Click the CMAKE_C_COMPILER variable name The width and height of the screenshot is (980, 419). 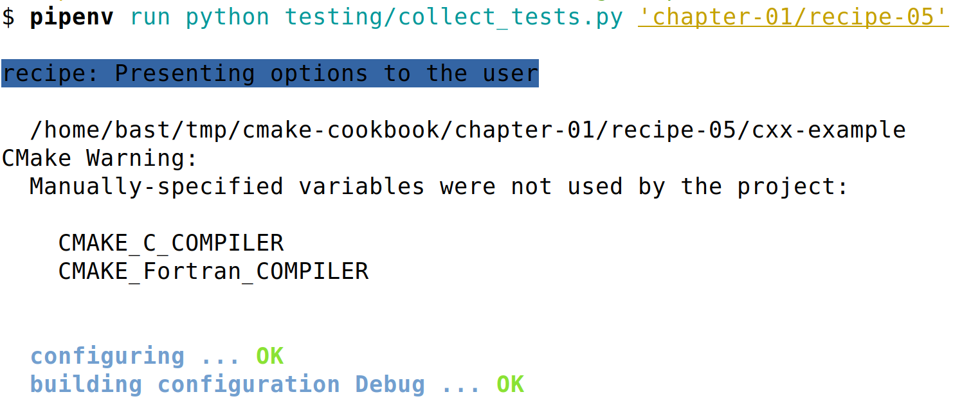click(170, 243)
